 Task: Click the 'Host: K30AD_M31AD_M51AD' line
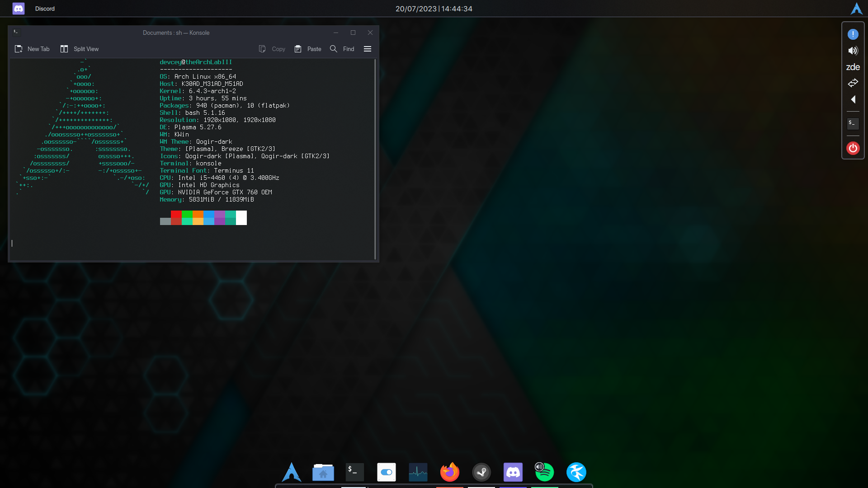click(201, 84)
